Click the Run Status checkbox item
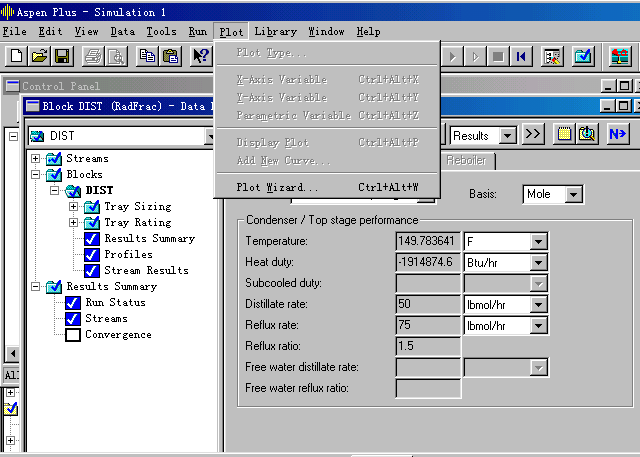Image resolution: width=640 pixels, height=457 pixels. tap(72, 303)
